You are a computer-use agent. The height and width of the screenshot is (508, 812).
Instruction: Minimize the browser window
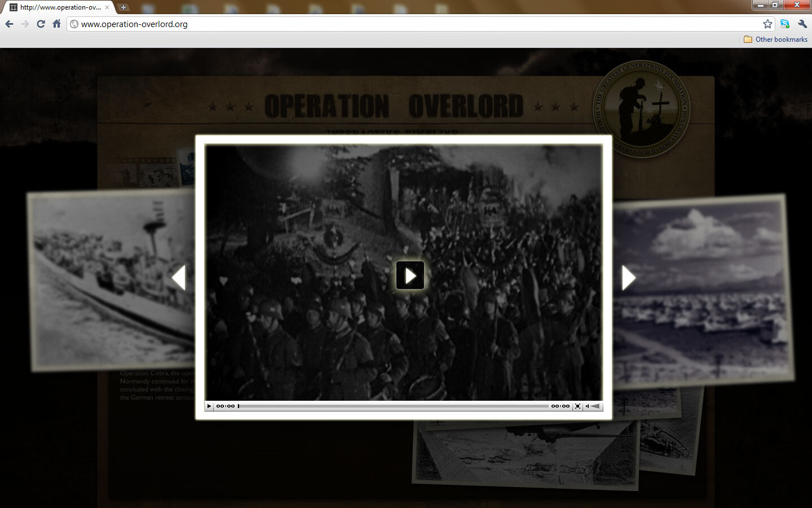[761, 5]
